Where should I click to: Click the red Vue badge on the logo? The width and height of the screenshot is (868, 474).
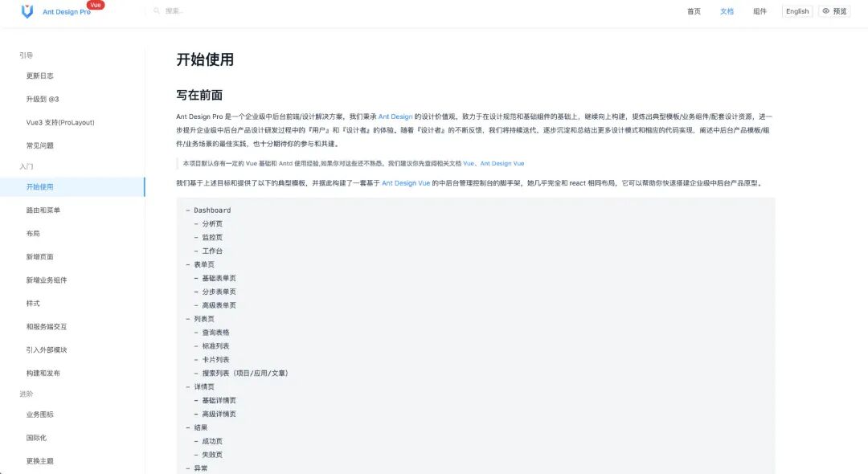click(96, 4)
